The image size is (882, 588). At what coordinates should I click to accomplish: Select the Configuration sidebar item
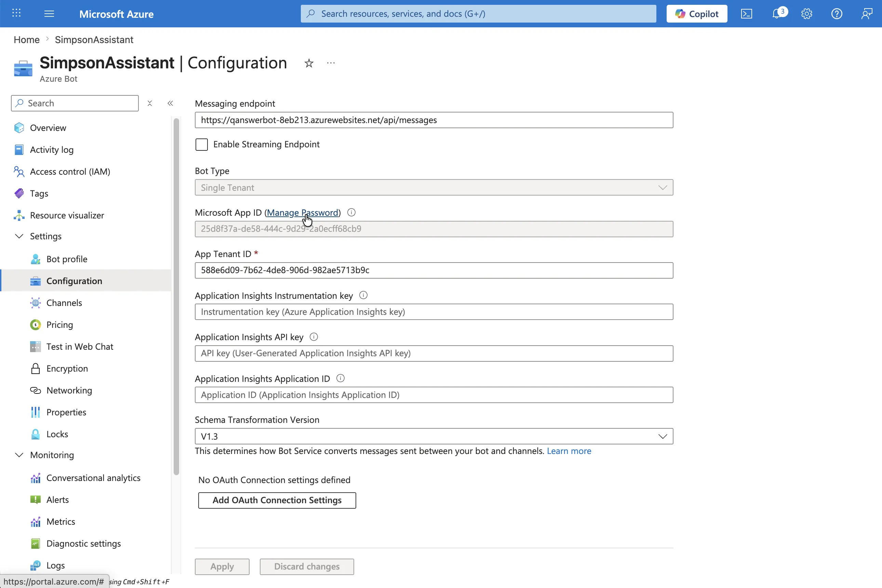tap(86, 281)
